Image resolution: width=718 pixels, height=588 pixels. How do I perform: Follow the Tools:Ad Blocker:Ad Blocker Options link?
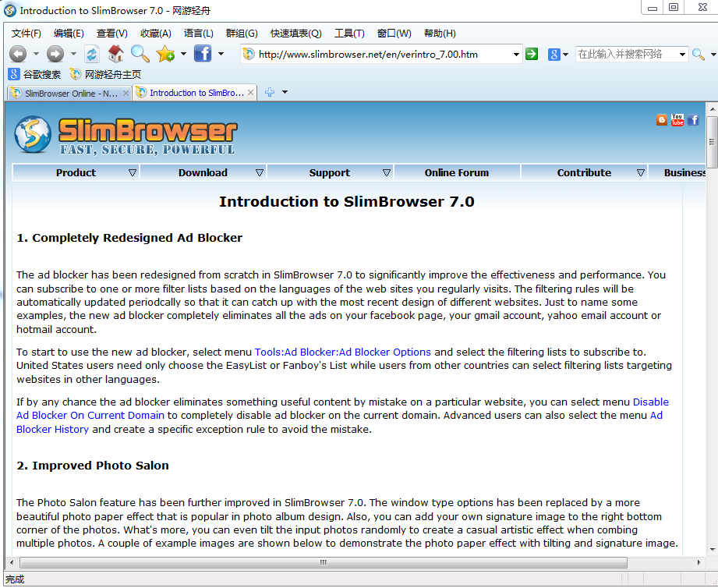pos(342,352)
